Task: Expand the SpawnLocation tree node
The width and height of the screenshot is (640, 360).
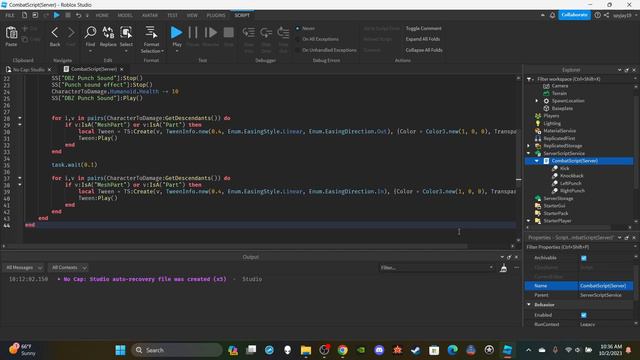Action: coord(537,101)
